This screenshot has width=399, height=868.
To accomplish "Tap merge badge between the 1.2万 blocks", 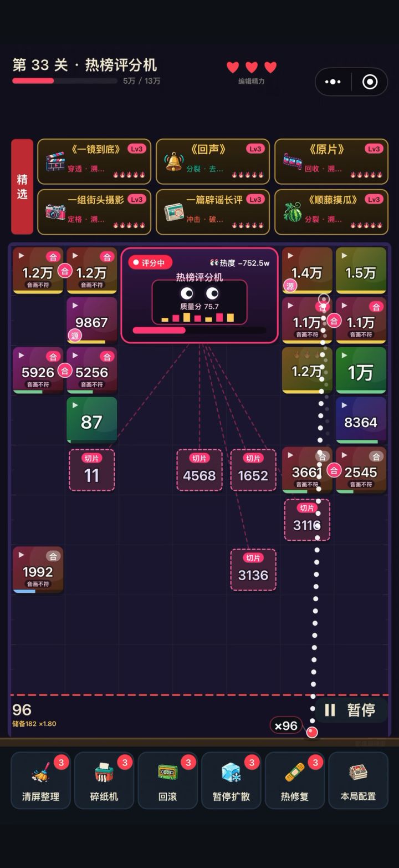I will click(65, 271).
